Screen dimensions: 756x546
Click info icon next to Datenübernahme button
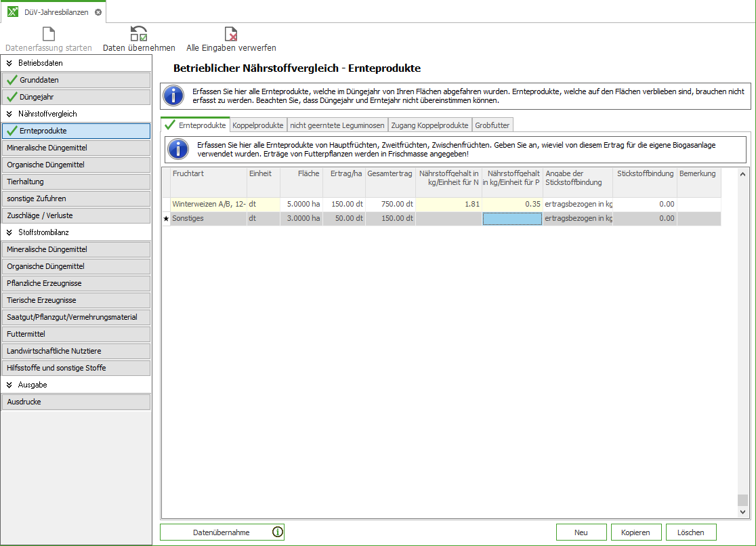pos(277,532)
